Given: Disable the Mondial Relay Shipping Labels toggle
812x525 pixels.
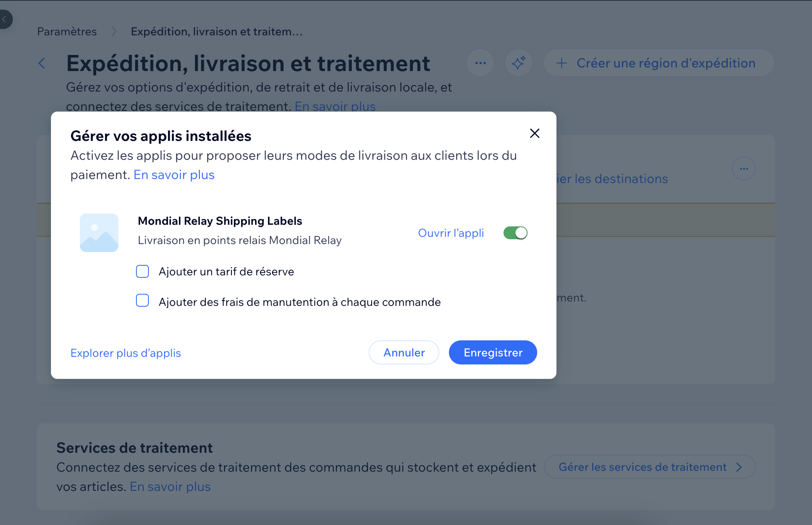Looking at the screenshot, I should (515, 233).
